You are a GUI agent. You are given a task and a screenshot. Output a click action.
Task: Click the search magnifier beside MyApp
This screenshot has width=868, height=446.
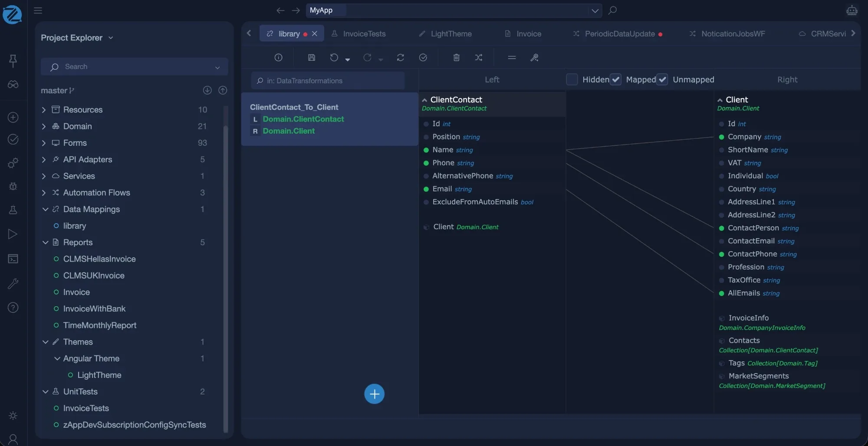(x=612, y=10)
